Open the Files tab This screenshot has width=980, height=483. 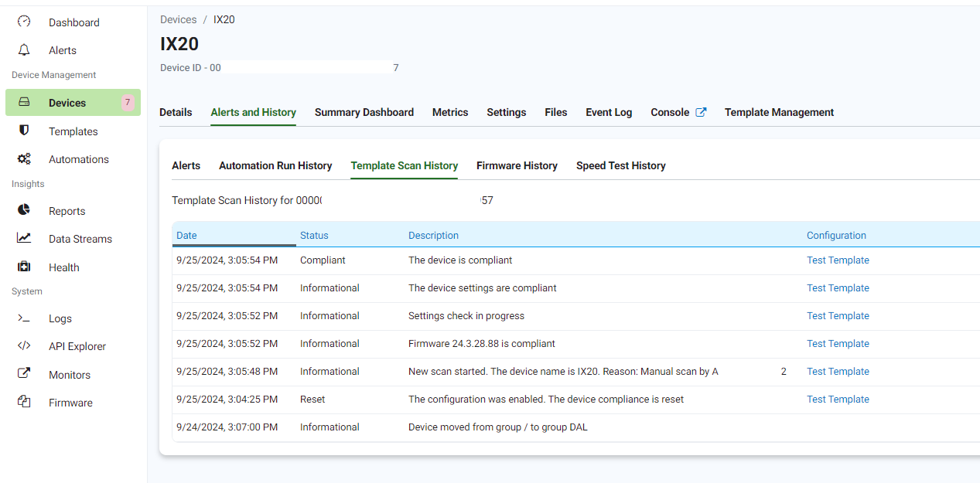click(x=556, y=112)
